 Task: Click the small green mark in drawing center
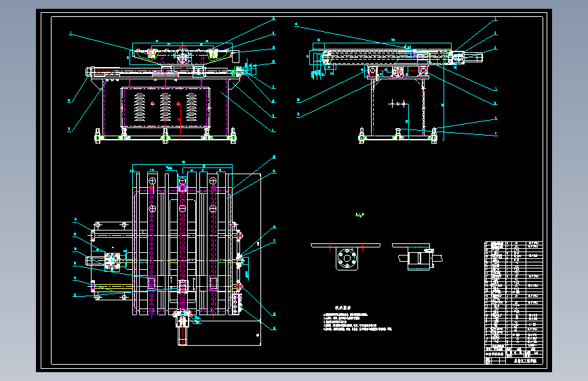[x=359, y=215]
